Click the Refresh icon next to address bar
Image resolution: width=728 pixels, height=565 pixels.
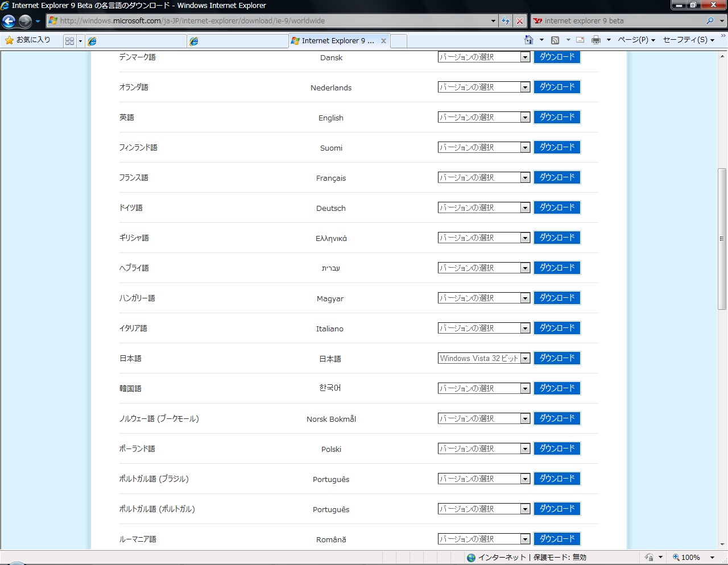point(506,21)
